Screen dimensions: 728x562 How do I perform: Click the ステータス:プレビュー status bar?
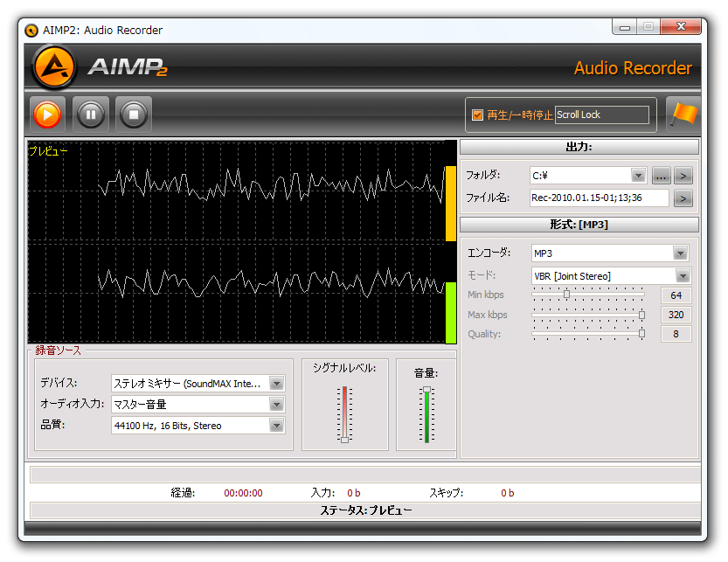(x=366, y=510)
